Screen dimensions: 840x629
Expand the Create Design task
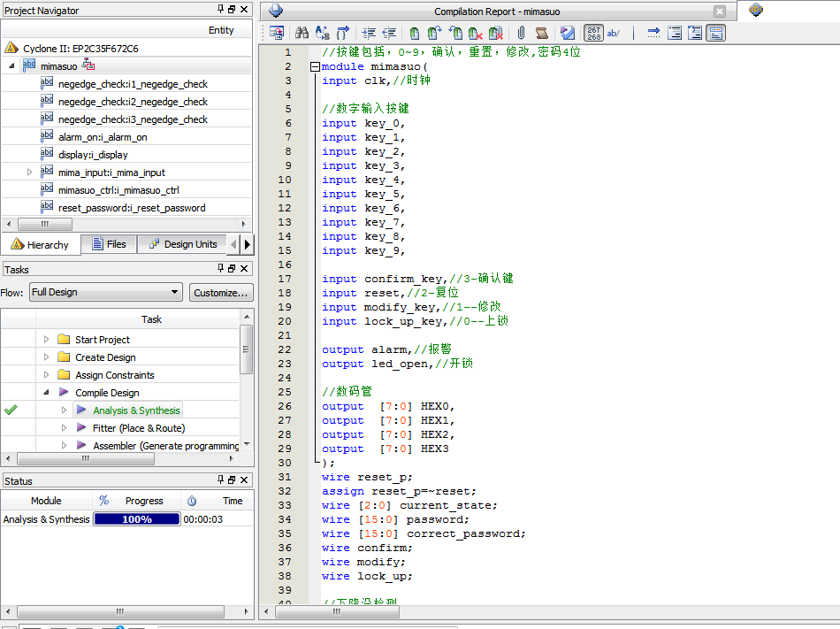46,357
